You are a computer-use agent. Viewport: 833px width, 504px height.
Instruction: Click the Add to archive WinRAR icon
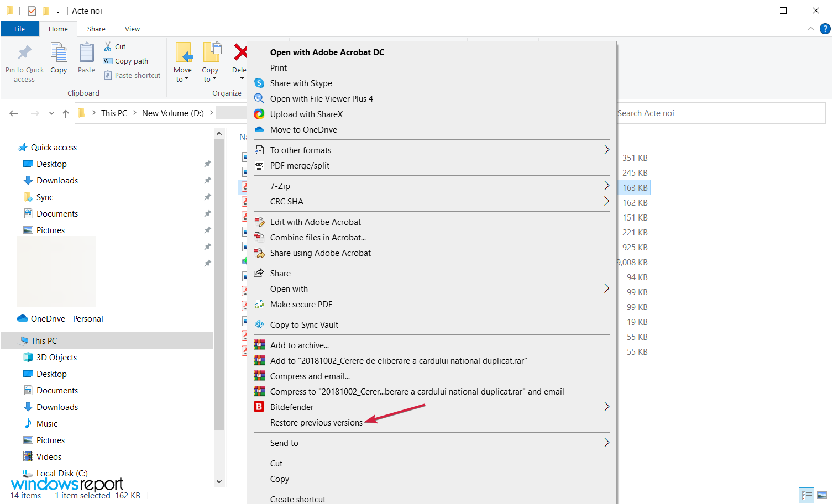[259, 345]
